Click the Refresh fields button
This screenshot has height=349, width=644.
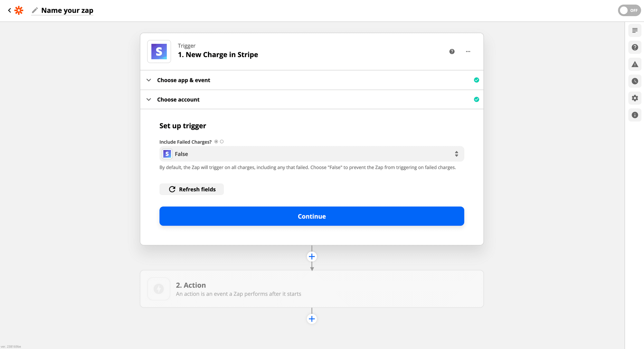[x=192, y=189]
